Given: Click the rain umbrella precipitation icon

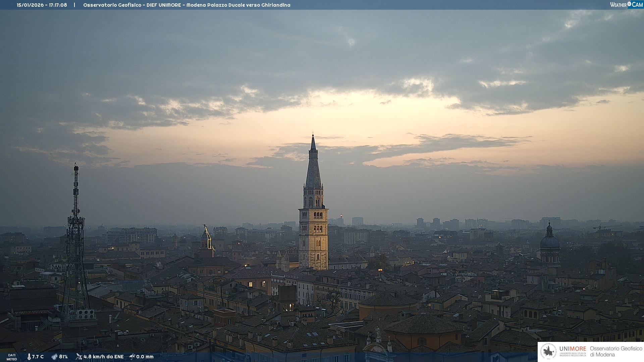Looking at the screenshot, I should (x=132, y=357).
